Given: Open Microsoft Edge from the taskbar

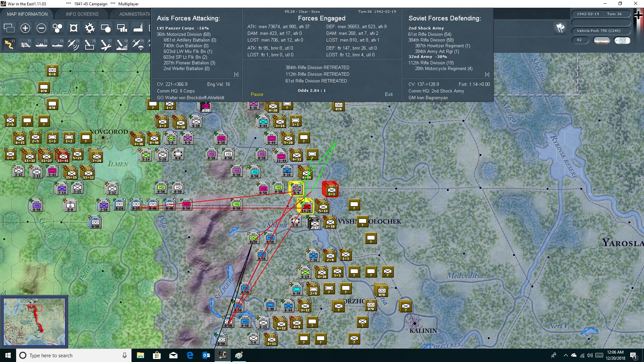Looking at the screenshot, I should click(x=190, y=355).
